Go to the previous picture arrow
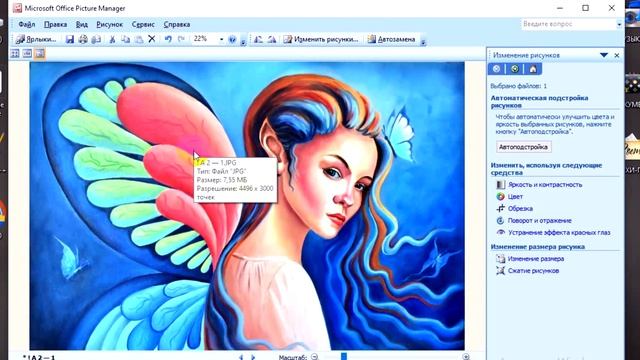Image resolution: width=640 pixels, height=360 pixels. [241, 357]
